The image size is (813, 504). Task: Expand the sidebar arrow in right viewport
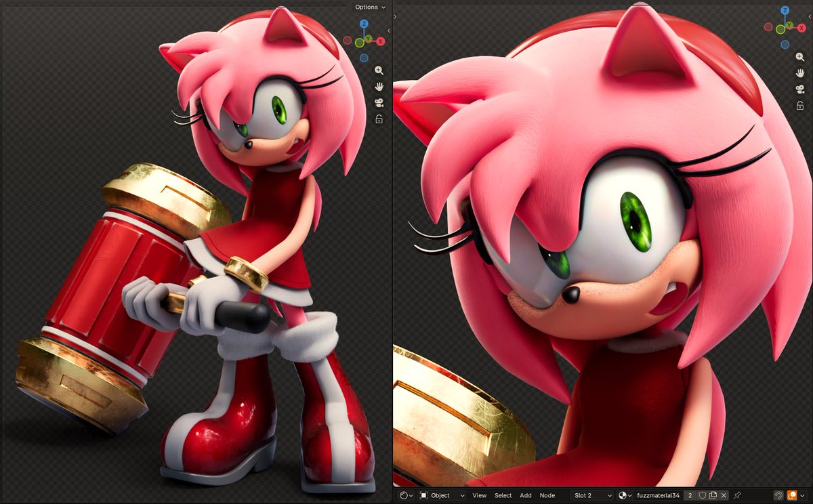click(x=809, y=16)
